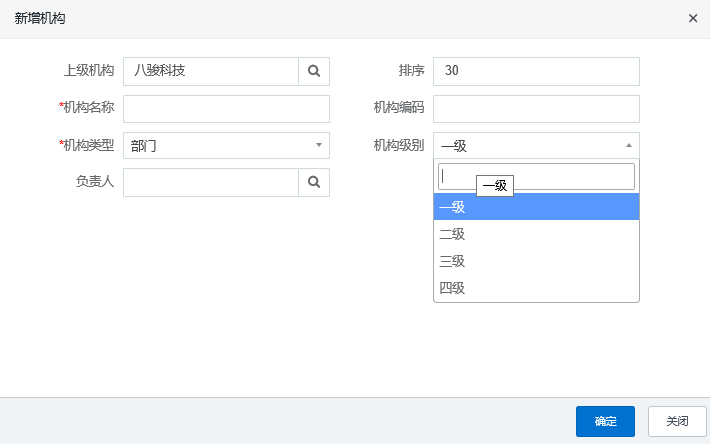Choose 二级 in the dropdown list
Viewport: 710px width, 444px height.
point(536,234)
